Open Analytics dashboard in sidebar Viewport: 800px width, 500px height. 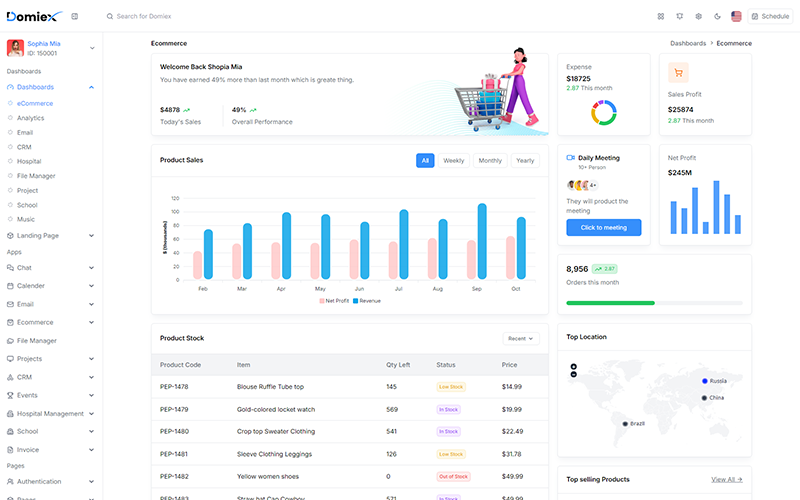(31, 118)
